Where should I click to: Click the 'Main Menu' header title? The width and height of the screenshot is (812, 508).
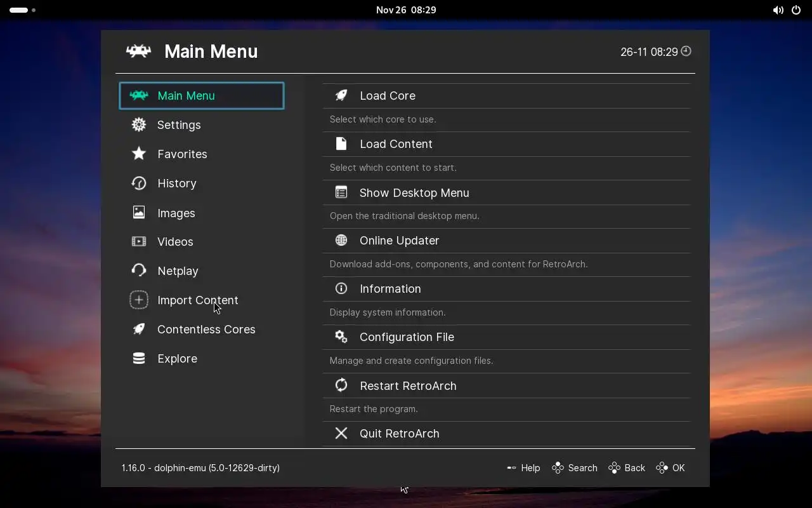(x=211, y=51)
